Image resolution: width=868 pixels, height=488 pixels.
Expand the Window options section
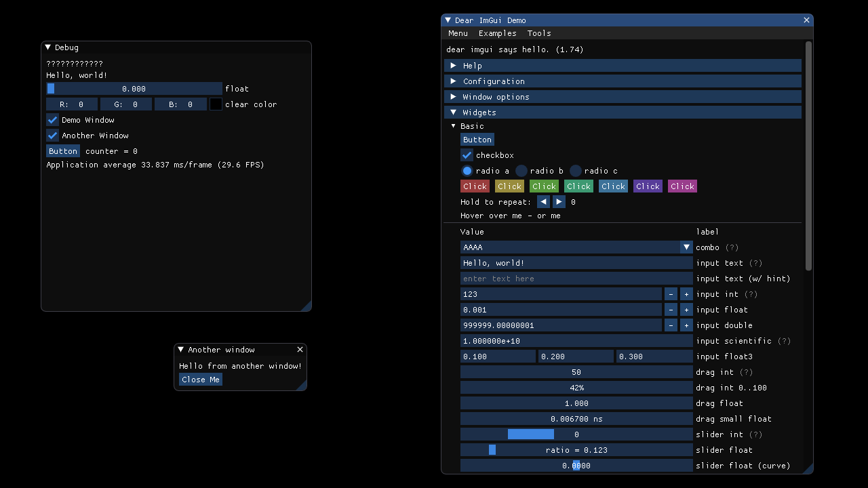[623, 97]
